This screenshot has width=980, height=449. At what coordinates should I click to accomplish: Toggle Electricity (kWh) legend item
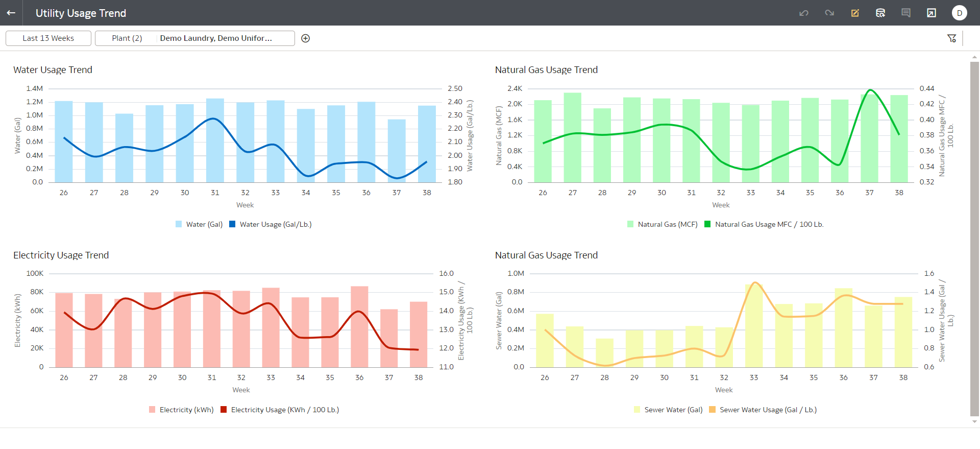(181, 410)
